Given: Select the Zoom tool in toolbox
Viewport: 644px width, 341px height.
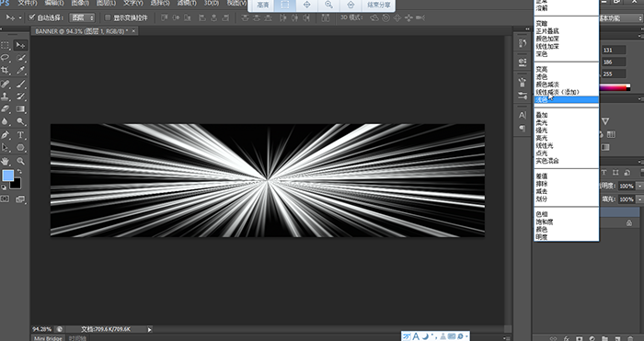Looking at the screenshot, I should pos(20,161).
